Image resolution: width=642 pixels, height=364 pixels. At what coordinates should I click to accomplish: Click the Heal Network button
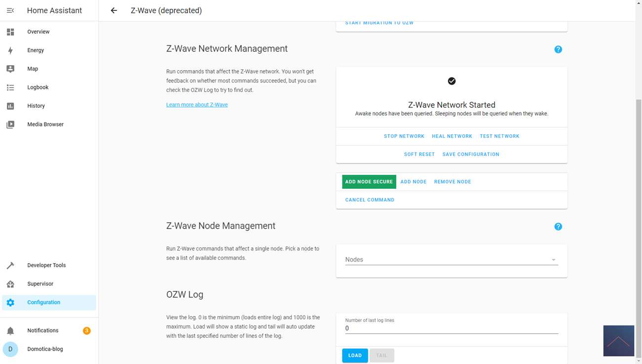click(x=452, y=136)
